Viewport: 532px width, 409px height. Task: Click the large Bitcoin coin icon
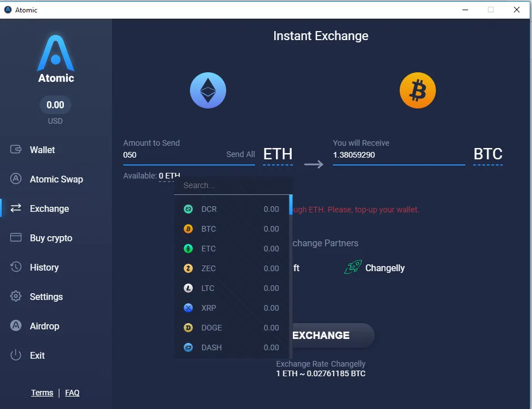(418, 90)
